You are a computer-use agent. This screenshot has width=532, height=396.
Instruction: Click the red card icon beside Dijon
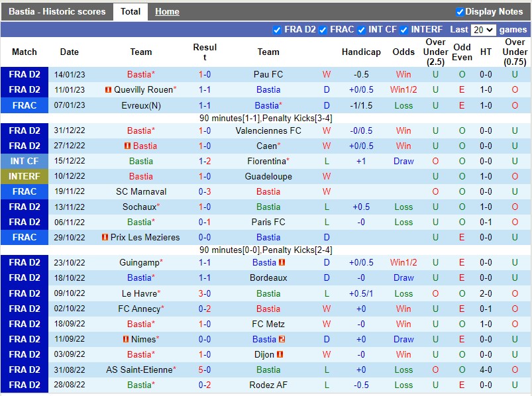point(280,355)
